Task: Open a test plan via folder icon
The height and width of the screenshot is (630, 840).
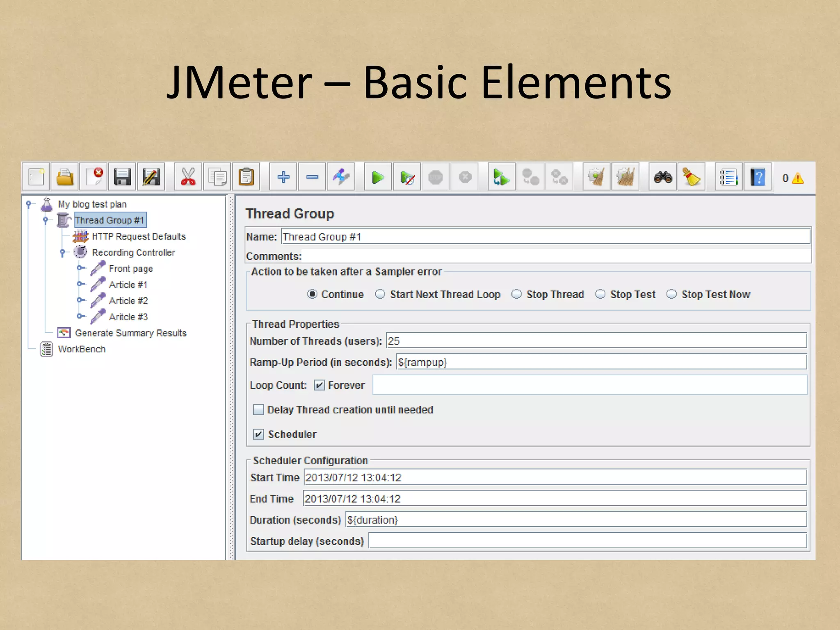Action: pos(65,177)
